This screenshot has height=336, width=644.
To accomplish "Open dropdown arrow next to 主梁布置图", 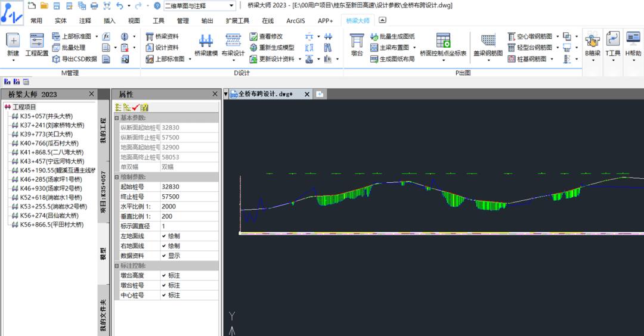I will [414, 48].
